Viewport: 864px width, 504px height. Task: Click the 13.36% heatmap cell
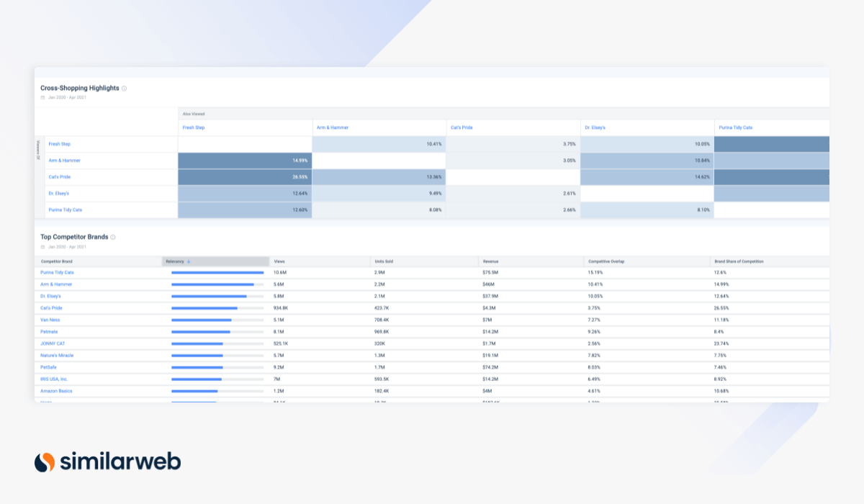tap(379, 177)
